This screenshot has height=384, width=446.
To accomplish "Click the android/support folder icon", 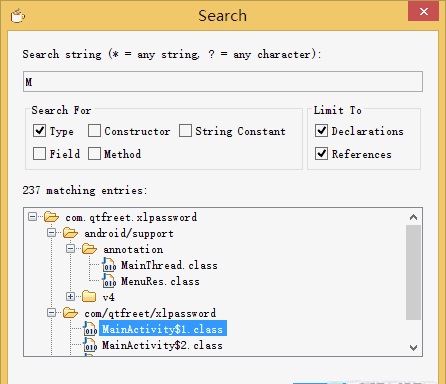I will coord(70,233).
